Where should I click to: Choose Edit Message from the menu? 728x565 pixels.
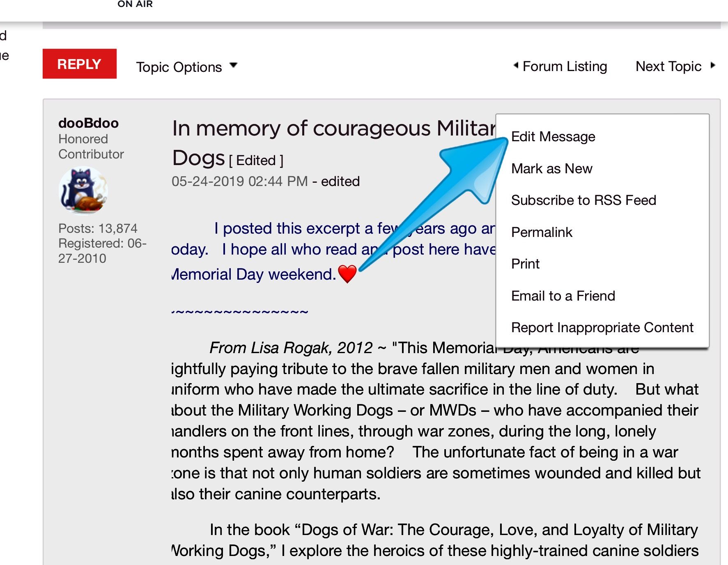tap(553, 136)
